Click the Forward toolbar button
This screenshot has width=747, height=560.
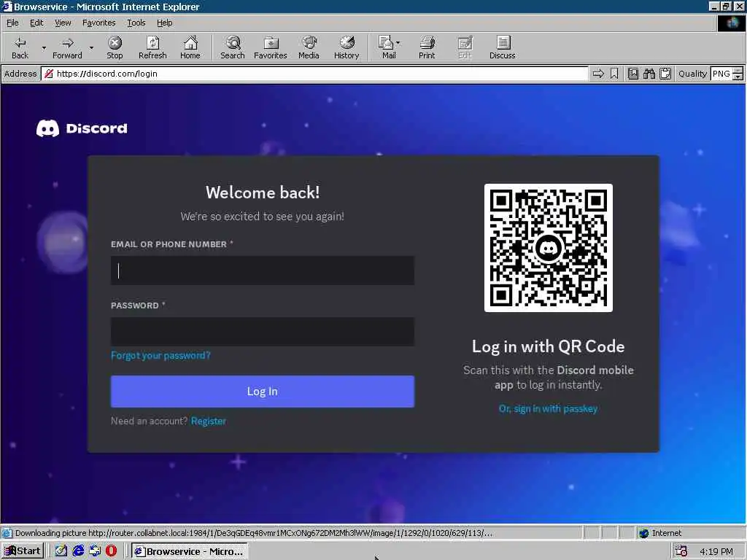pos(67,47)
